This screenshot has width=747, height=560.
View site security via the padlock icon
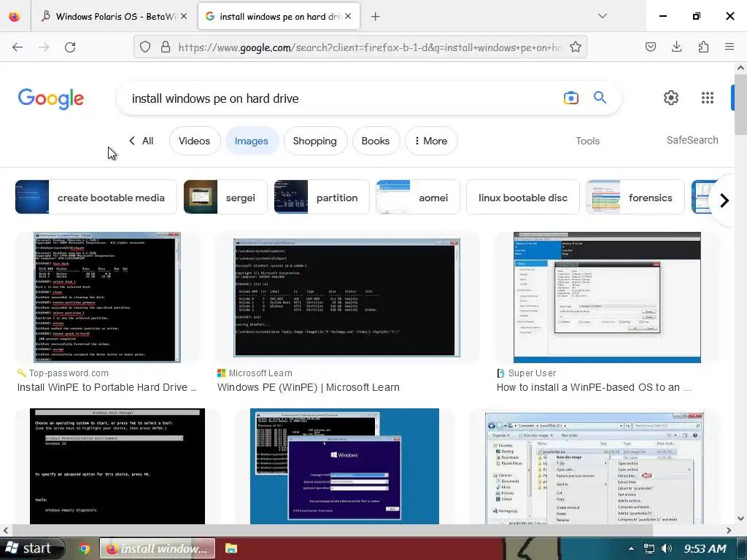[x=166, y=47]
